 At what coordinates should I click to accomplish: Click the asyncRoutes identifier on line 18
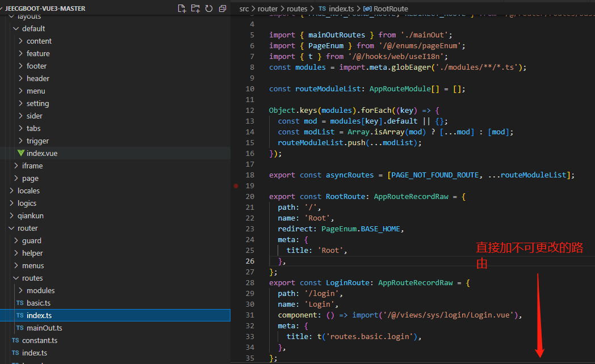(x=350, y=175)
